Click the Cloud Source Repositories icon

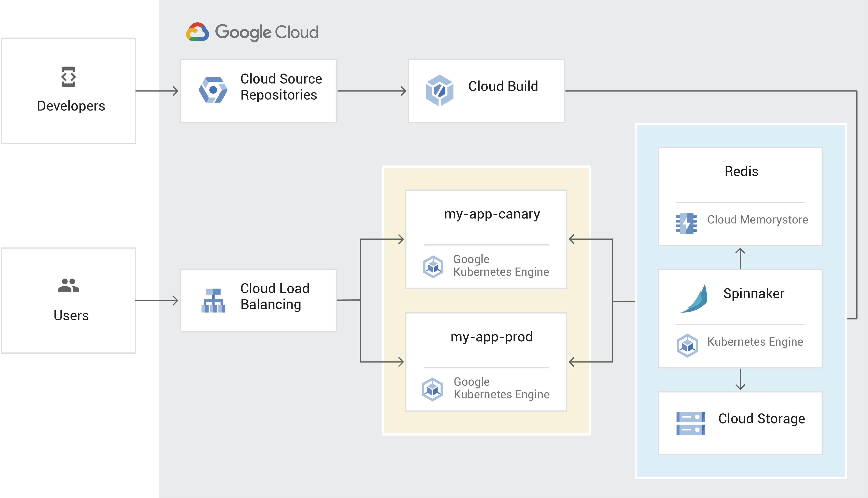(x=213, y=90)
